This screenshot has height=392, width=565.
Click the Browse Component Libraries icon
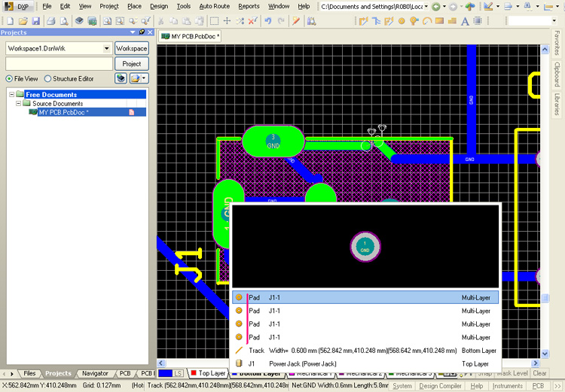pos(312,21)
